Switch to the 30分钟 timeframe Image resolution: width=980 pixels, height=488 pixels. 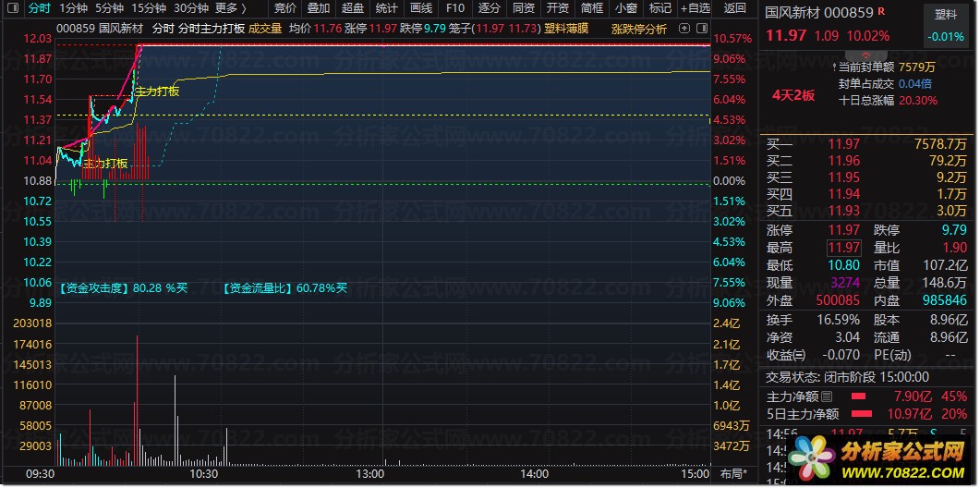point(191,8)
